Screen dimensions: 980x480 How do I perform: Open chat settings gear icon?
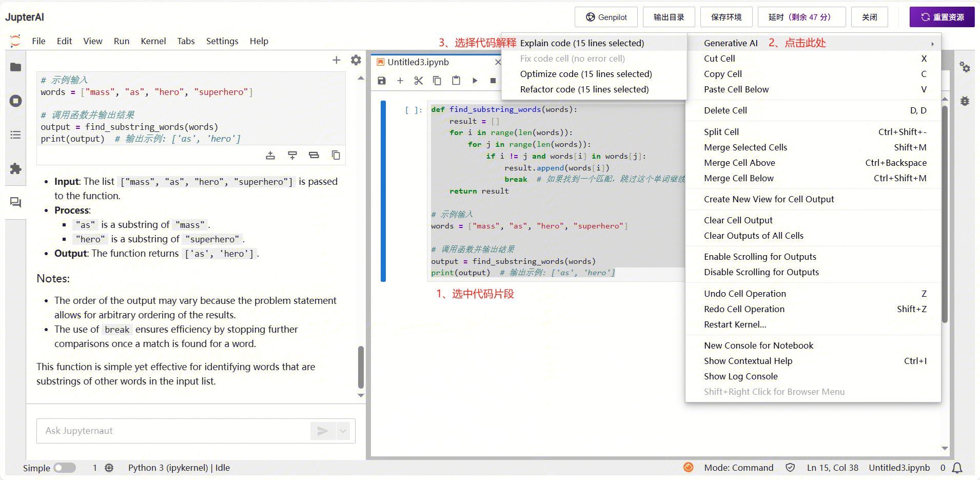[356, 60]
